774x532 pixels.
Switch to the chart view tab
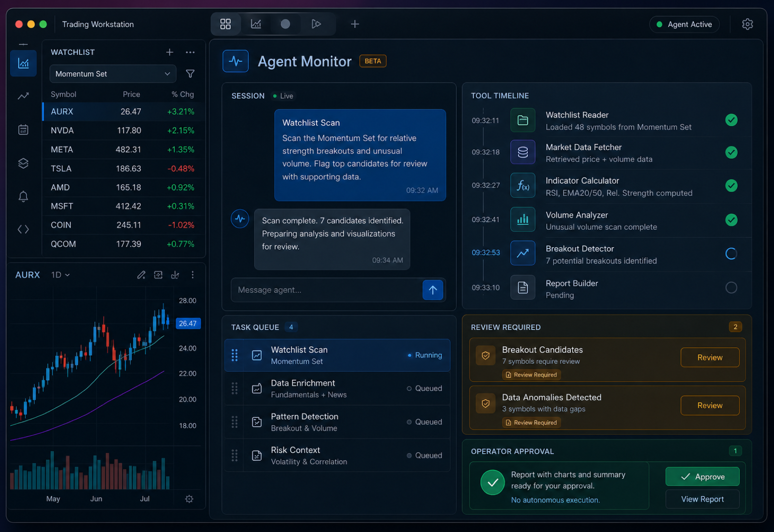(x=256, y=24)
